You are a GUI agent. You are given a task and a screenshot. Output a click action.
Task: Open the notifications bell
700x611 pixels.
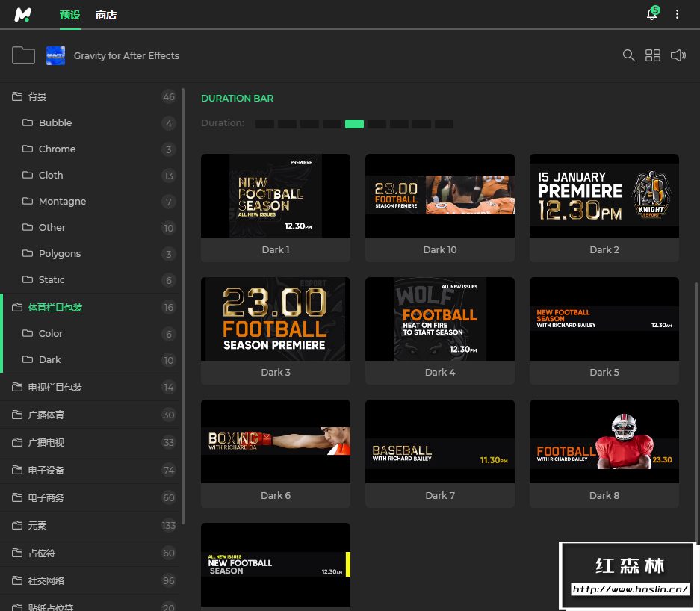pyautogui.click(x=651, y=14)
